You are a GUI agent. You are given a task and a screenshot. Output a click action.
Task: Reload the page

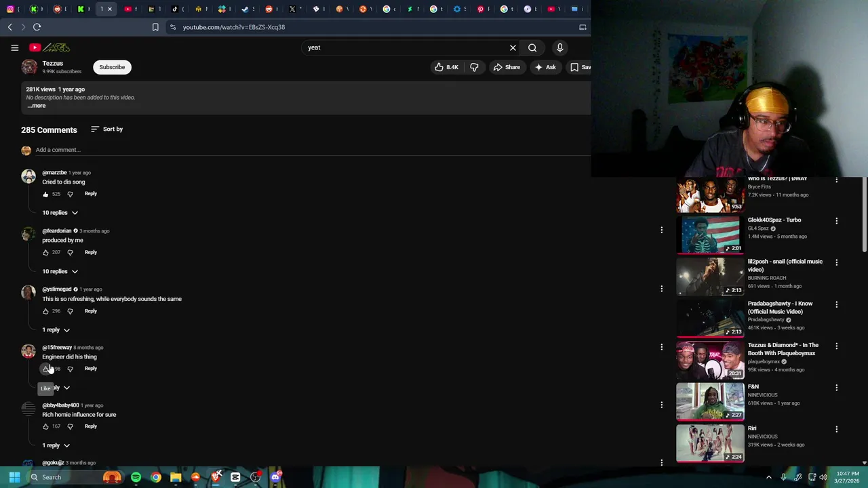(37, 27)
